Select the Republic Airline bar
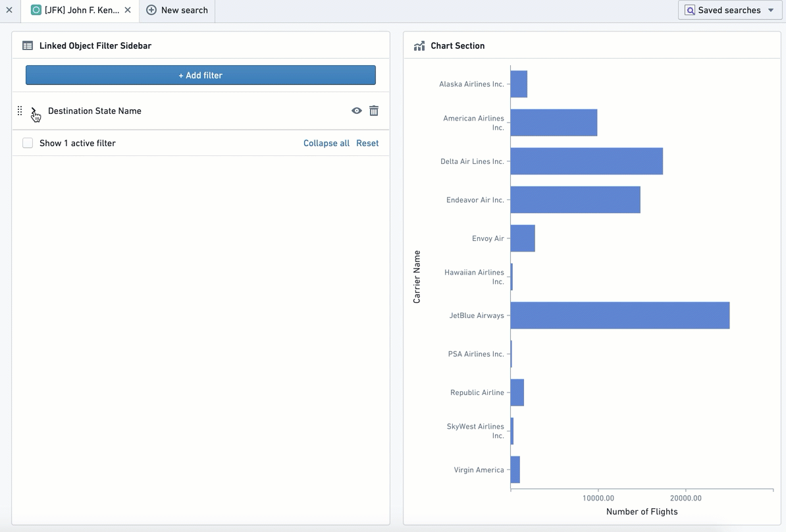This screenshot has width=786, height=532. tap(517, 392)
